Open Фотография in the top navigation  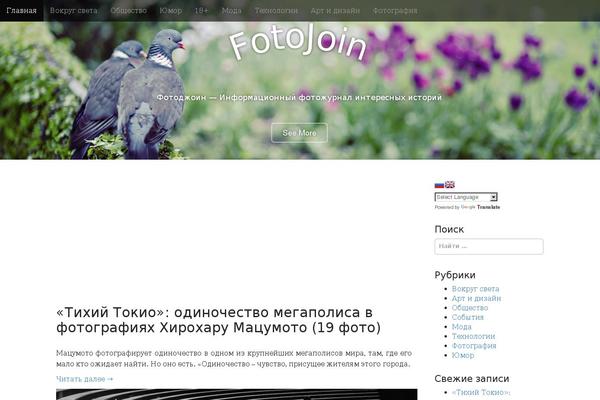[x=395, y=11]
